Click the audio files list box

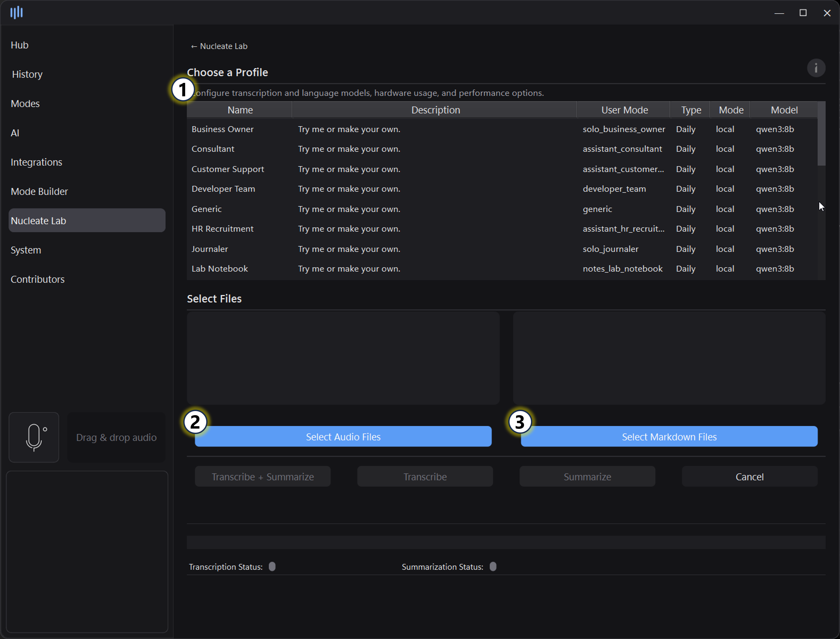pos(343,358)
